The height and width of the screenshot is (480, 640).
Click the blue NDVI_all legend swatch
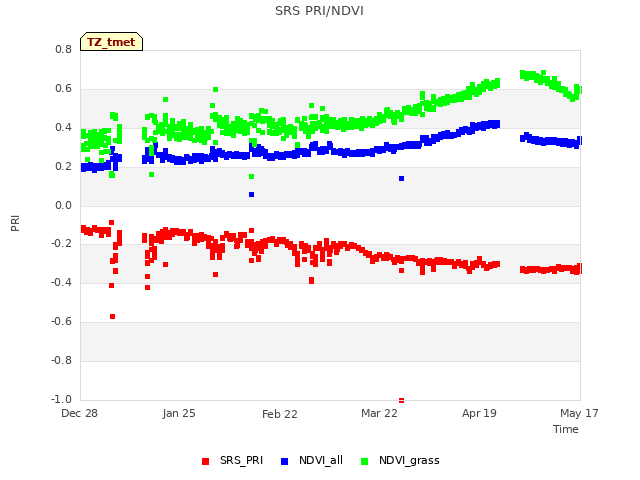point(284,461)
